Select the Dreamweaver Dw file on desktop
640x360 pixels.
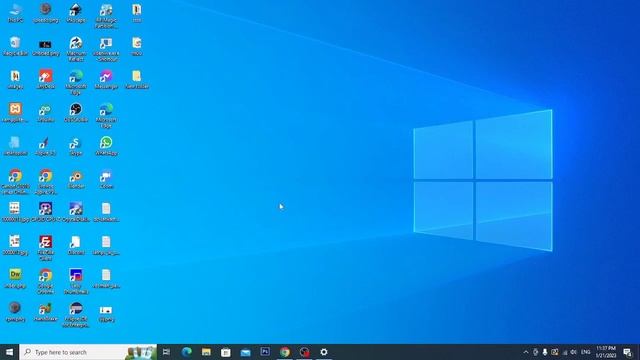(x=15, y=279)
